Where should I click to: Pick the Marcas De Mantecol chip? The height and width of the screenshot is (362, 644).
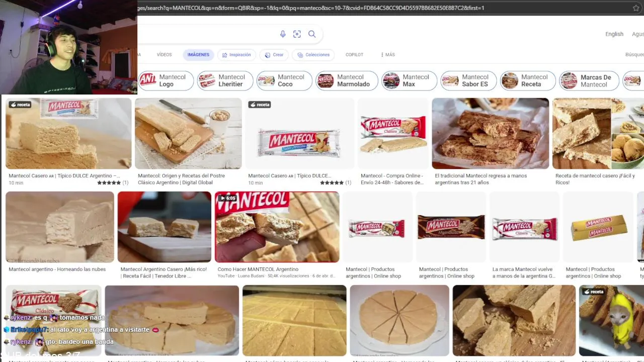(x=589, y=80)
